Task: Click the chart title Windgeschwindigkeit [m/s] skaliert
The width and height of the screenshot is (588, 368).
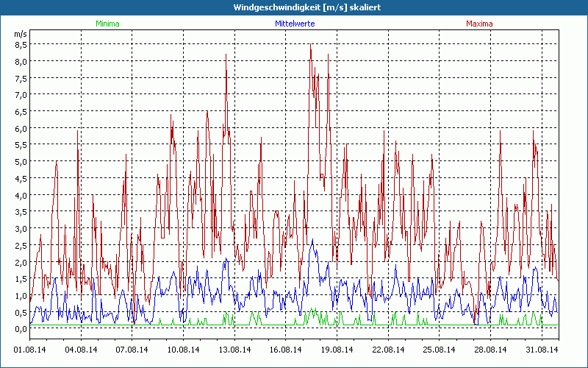Action: point(294,7)
